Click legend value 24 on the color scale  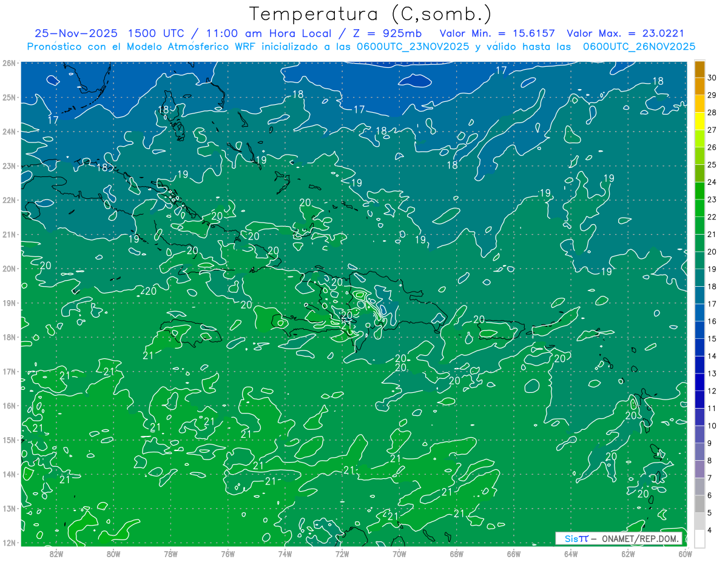point(712,182)
